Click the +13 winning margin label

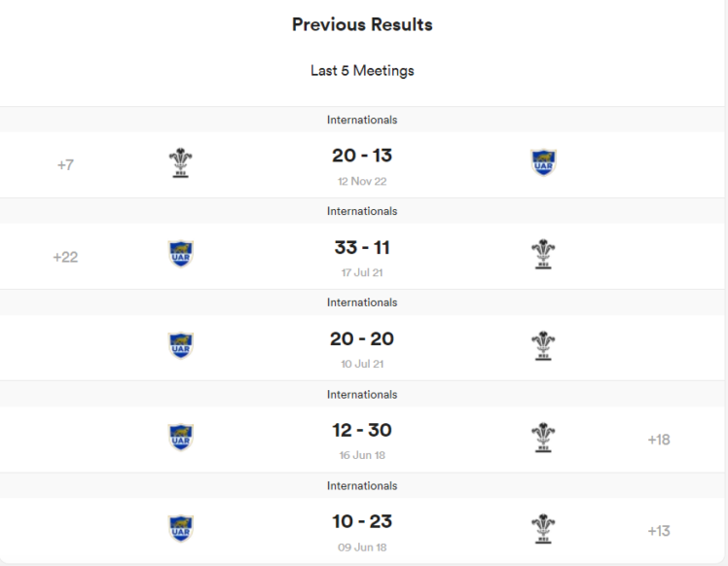pos(659,531)
